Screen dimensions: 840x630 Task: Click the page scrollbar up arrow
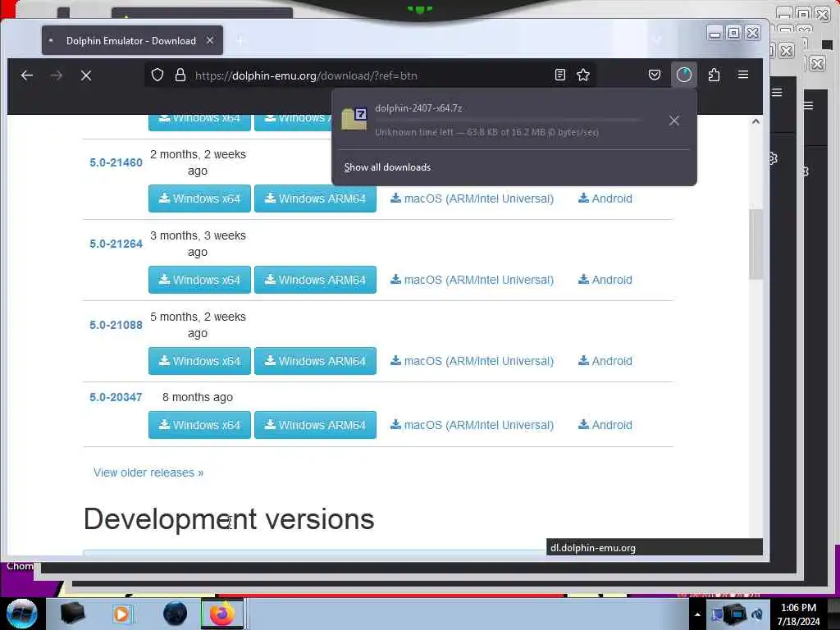pos(756,121)
